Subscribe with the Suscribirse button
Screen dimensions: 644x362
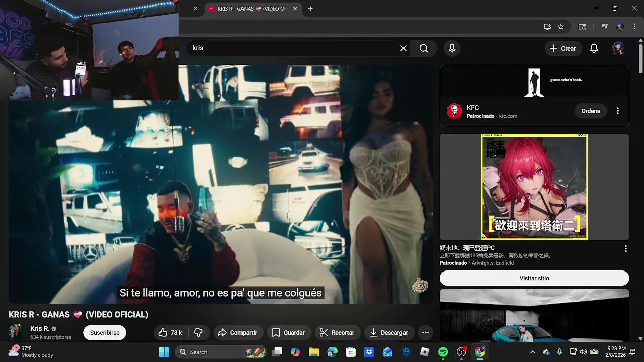pos(105,333)
